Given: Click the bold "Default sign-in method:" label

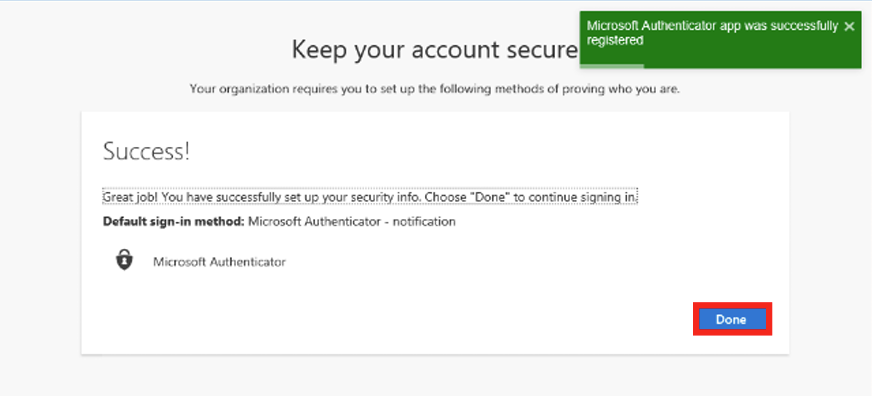Looking at the screenshot, I should pos(174,221).
